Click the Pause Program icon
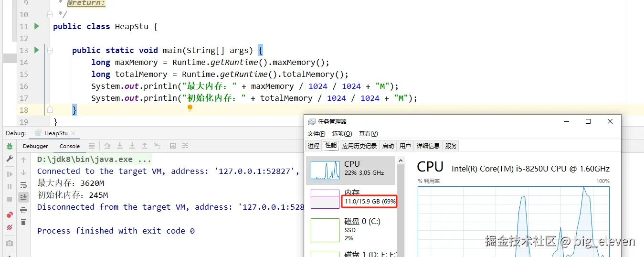The width and height of the screenshot is (644, 257). coord(10,187)
